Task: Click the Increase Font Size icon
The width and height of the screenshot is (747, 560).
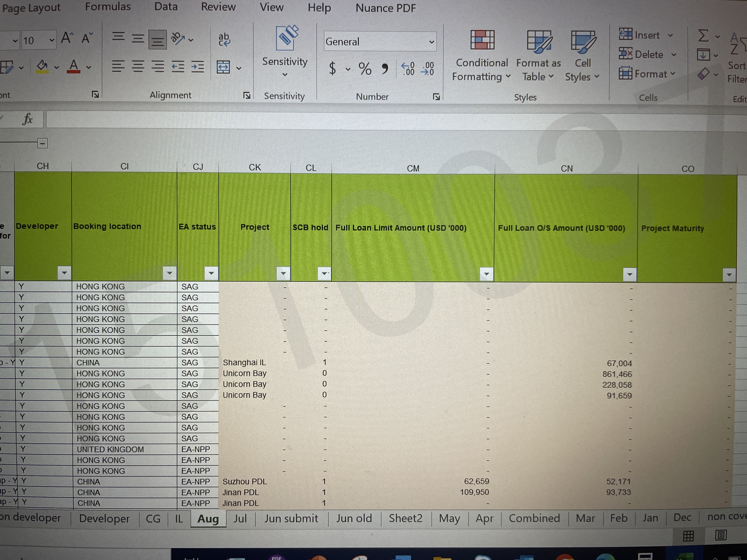Action: 67,38
